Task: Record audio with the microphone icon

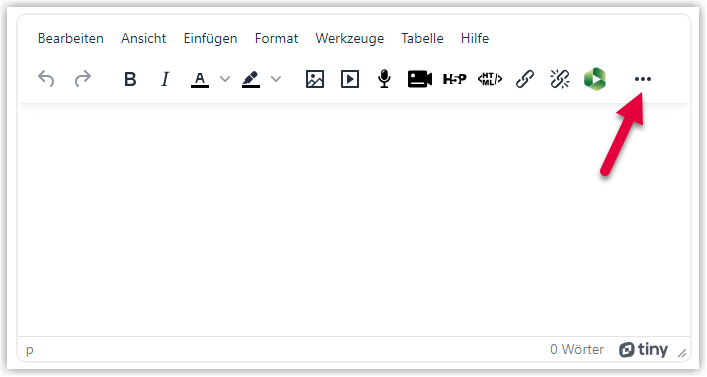Action: [384, 79]
